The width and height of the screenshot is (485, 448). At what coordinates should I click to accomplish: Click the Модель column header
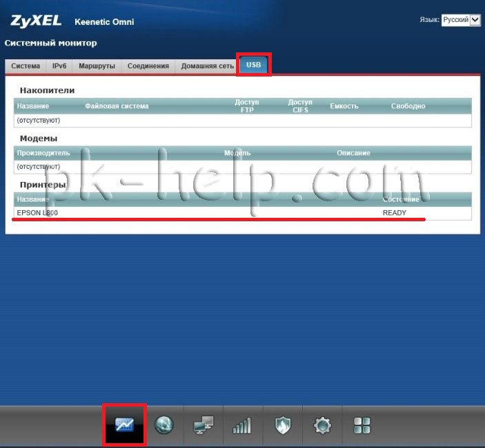(237, 153)
